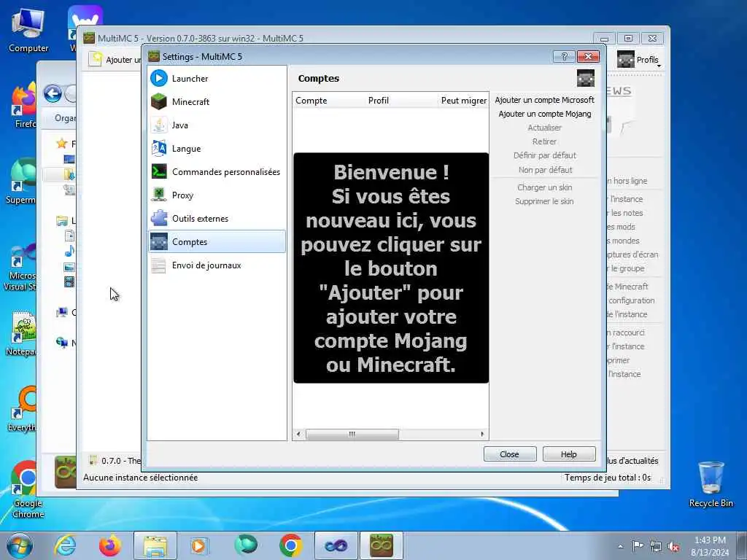Image resolution: width=747 pixels, height=560 pixels.
Task: Click the question mark help title button
Action: (564, 57)
